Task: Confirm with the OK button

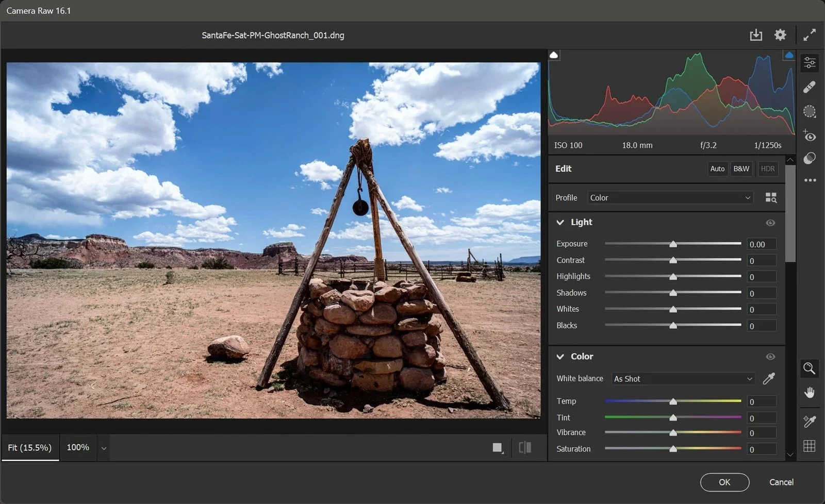Action: 724,482
